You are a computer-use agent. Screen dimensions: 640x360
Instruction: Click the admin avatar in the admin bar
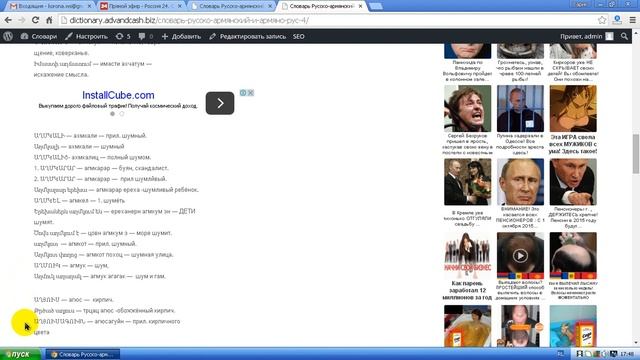[x=609, y=36]
